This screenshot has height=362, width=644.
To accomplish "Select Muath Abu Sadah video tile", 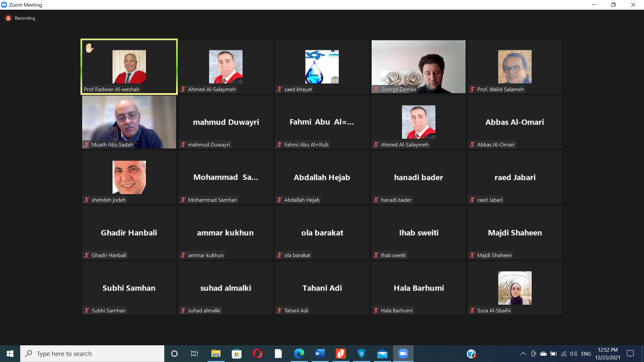I will 129,122.
